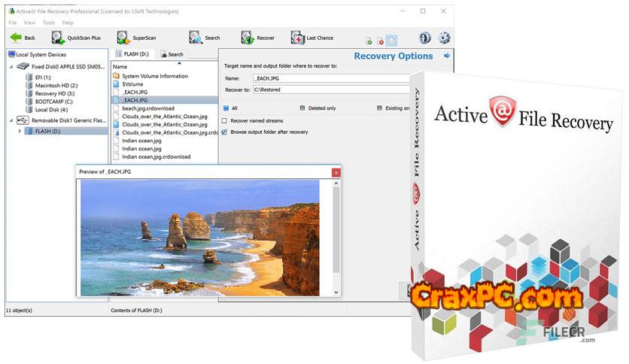Select the All radio option
Viewport: 629px width, 364px height.
(226, 108)
